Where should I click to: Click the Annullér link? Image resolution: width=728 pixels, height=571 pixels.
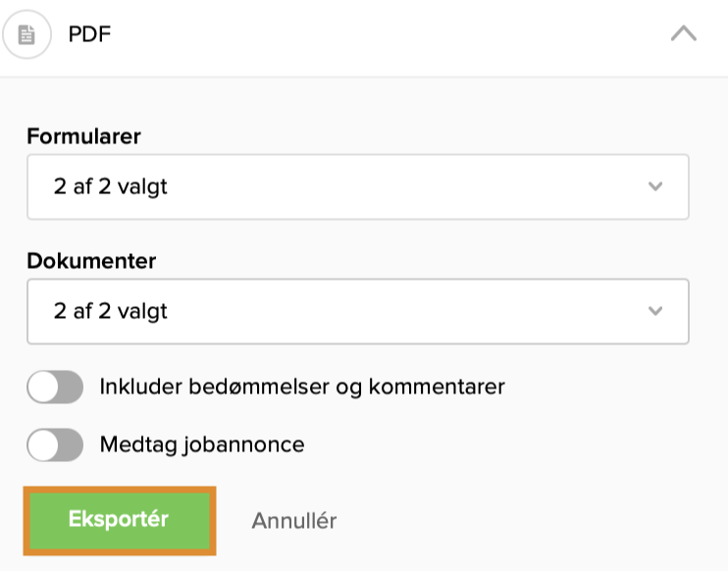293,521
